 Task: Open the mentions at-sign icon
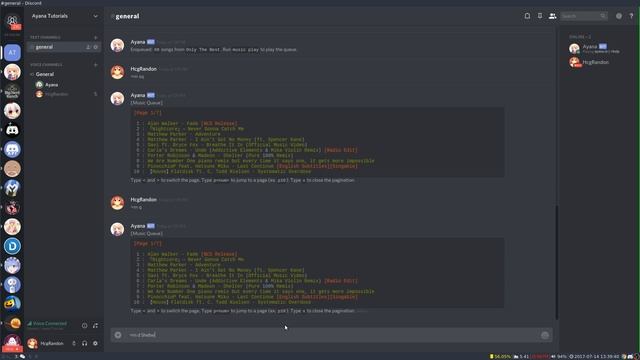click(619, 16)
